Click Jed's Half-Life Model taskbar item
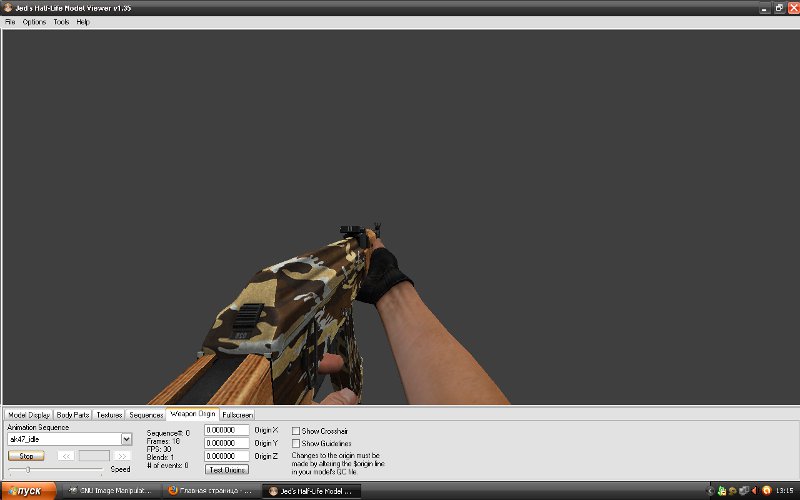The height and width of the screenshot is (500, 800). coord(311,491)
